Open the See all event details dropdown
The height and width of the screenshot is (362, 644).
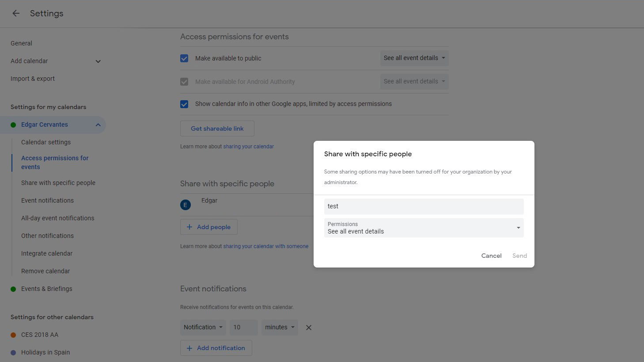pyautogui.click(x=414, y=58)
